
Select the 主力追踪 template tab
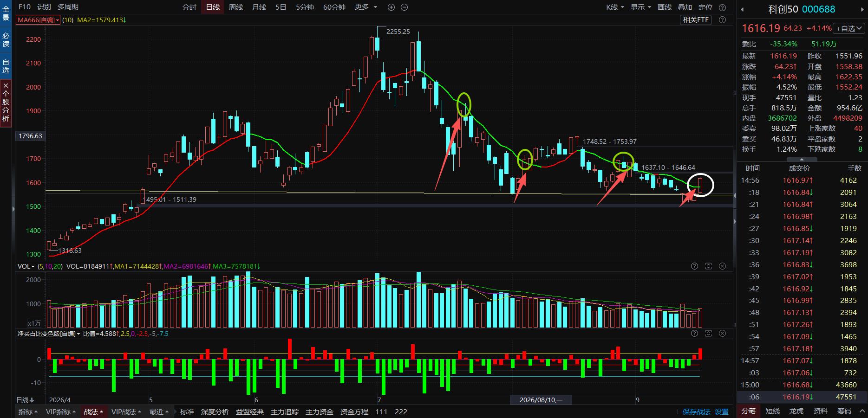tap(285, 412)
